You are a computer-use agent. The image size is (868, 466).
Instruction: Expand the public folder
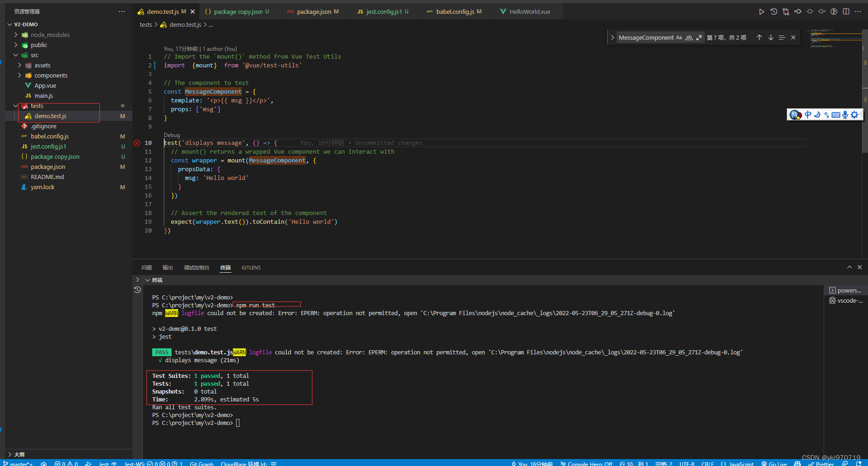click(16, 45)
